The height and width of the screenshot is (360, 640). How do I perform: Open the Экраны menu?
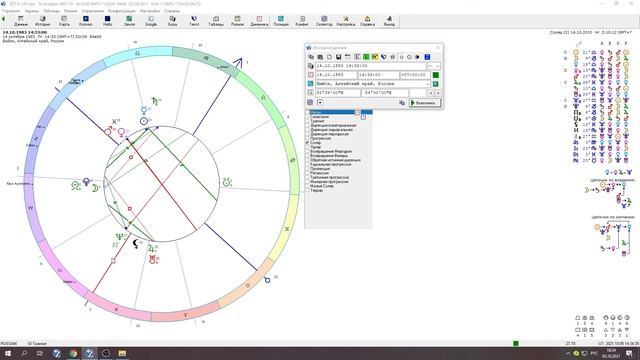(x=31, y=11)
